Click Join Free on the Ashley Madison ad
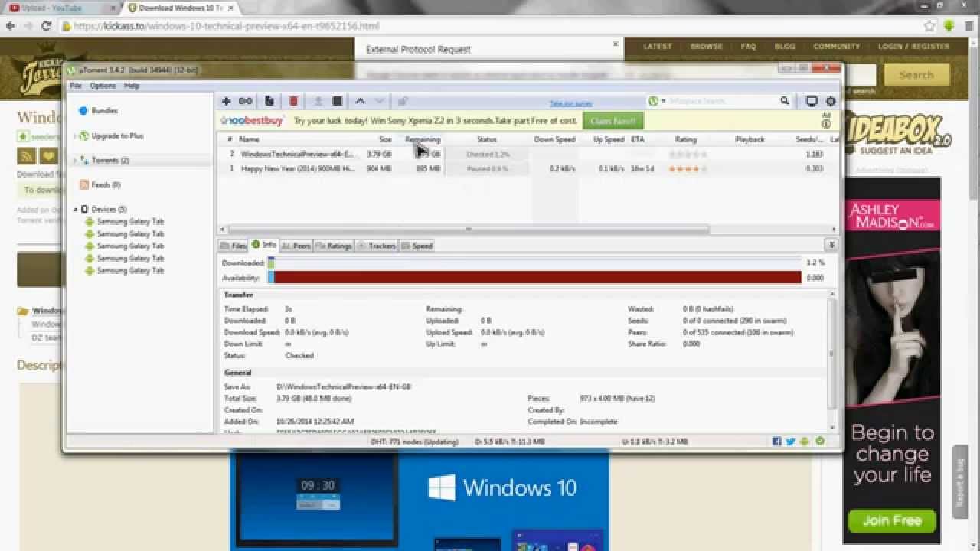 point(892,520)
